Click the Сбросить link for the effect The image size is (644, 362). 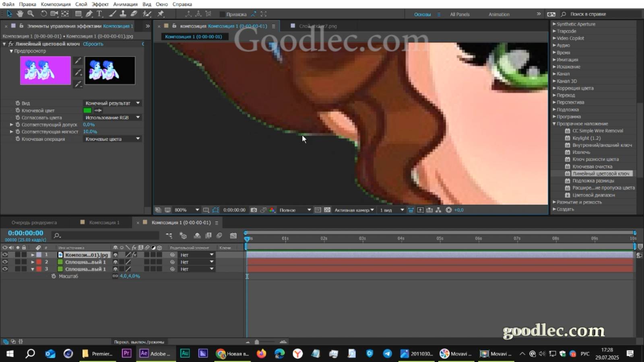pyautogui.click(x=93, y=44)
